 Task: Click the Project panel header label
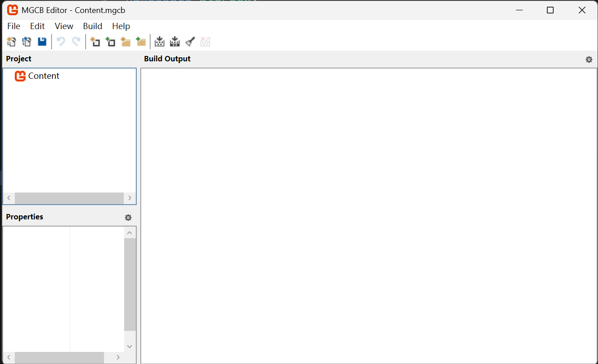19,59
